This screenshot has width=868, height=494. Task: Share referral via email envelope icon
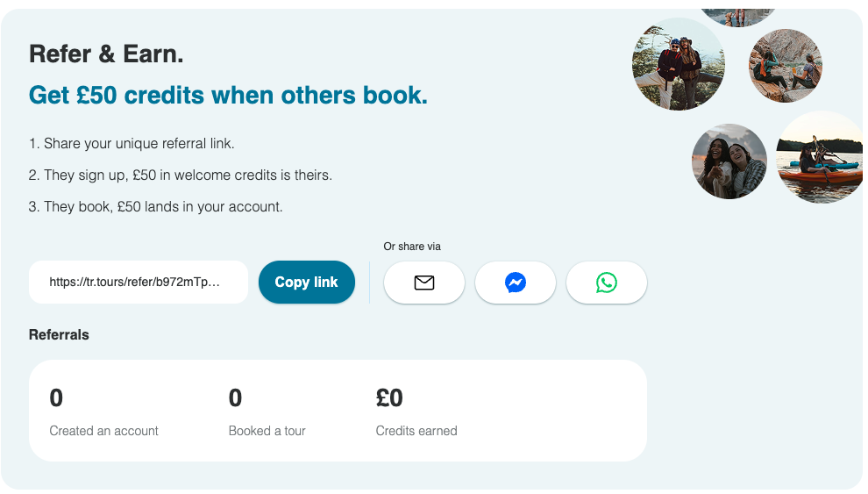pos(424,283)
